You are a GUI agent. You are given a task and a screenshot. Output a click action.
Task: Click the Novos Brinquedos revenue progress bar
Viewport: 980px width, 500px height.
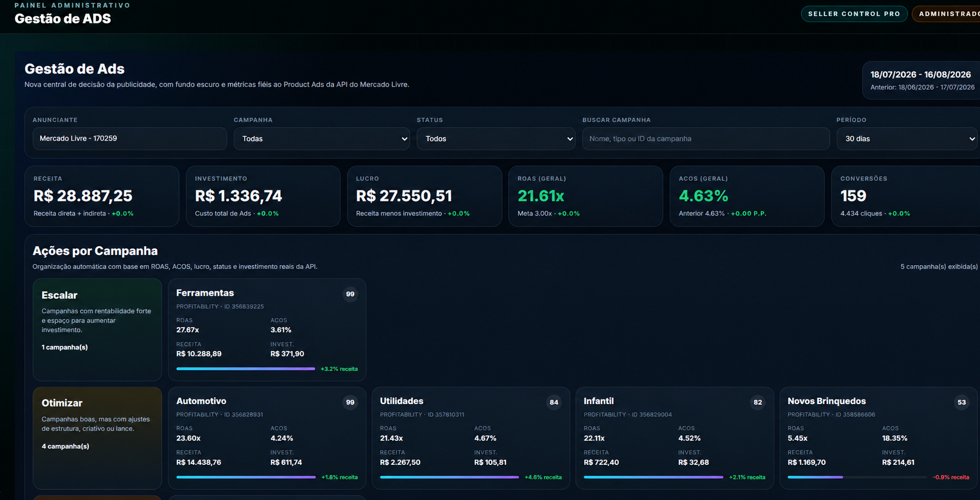pos(857,477)
